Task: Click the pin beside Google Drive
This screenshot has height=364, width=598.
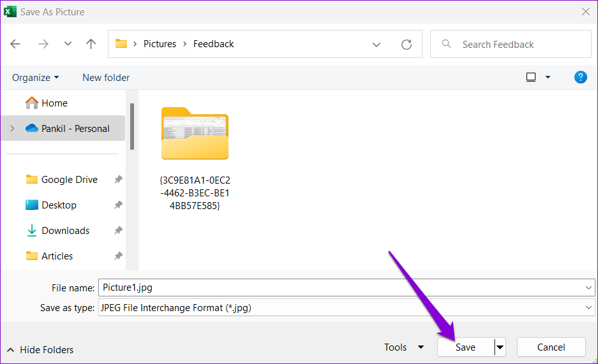Action: pos(118,179)
